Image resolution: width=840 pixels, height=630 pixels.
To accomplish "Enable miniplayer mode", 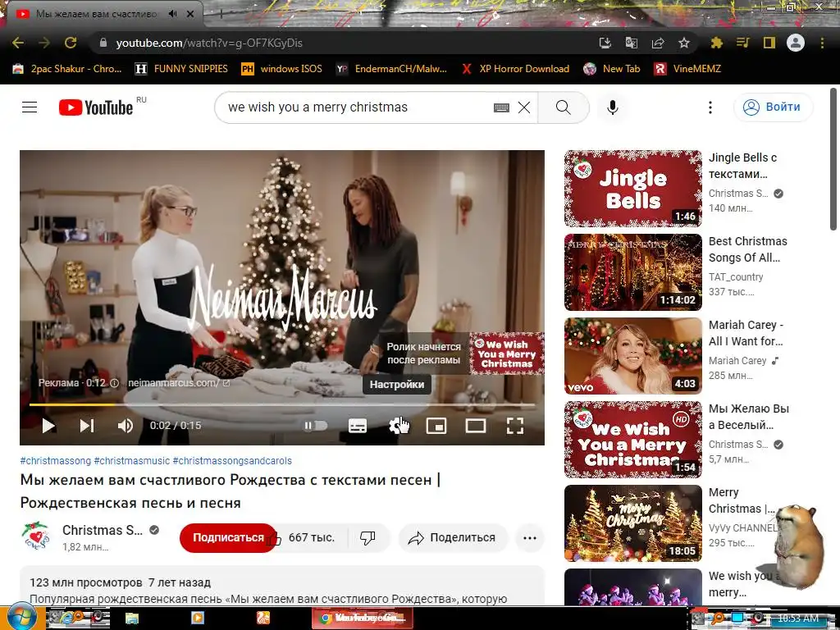I will click(x=436, y=426).
